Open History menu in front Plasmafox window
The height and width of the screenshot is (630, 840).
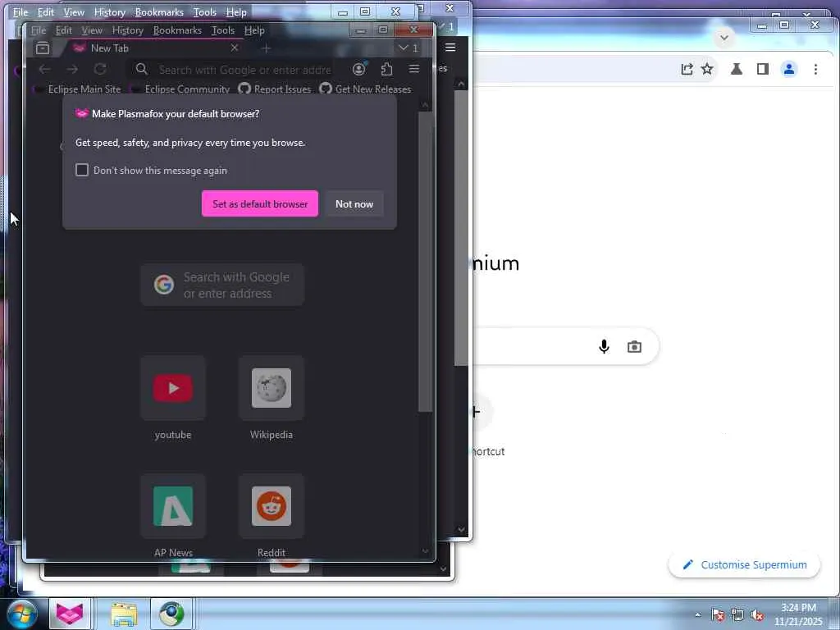(127, 30)
